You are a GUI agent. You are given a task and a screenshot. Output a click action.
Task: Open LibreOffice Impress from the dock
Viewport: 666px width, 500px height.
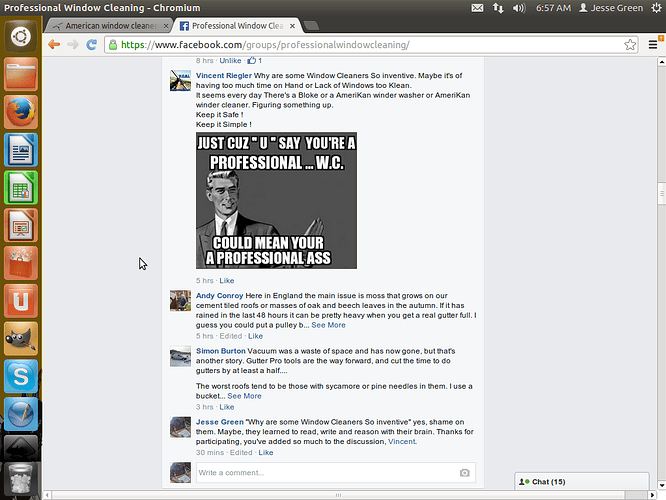[x=21, y=225]
